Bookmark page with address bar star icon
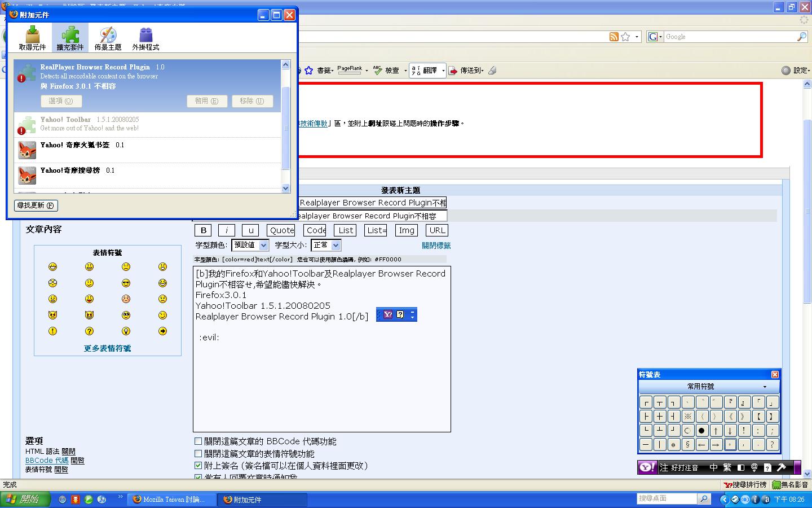 click(x=625, y=37)
